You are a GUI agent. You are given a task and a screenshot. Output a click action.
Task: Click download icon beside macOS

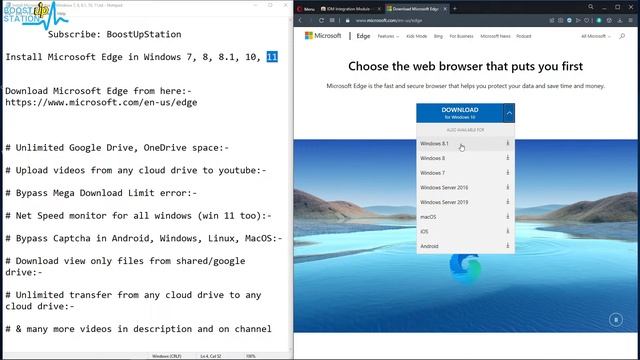point(508,217)
